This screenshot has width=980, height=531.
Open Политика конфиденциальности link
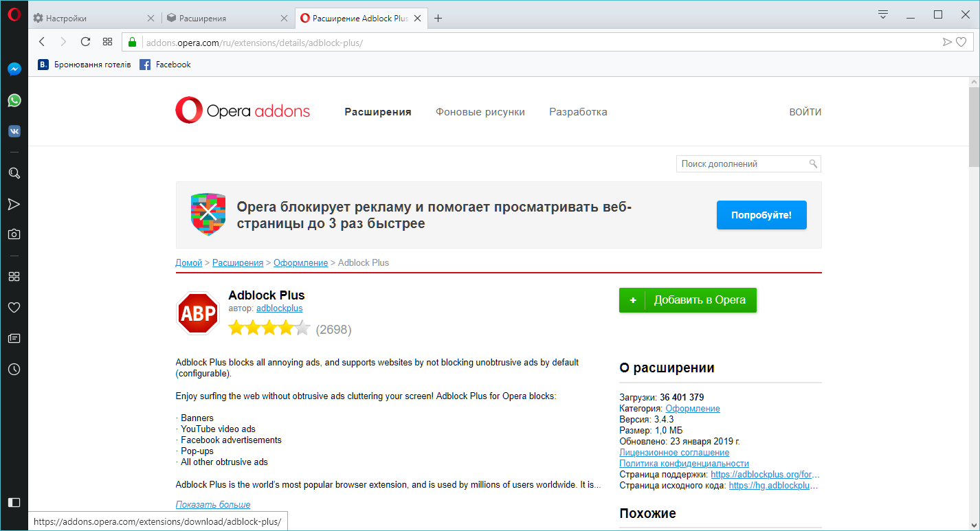(684, 464)
